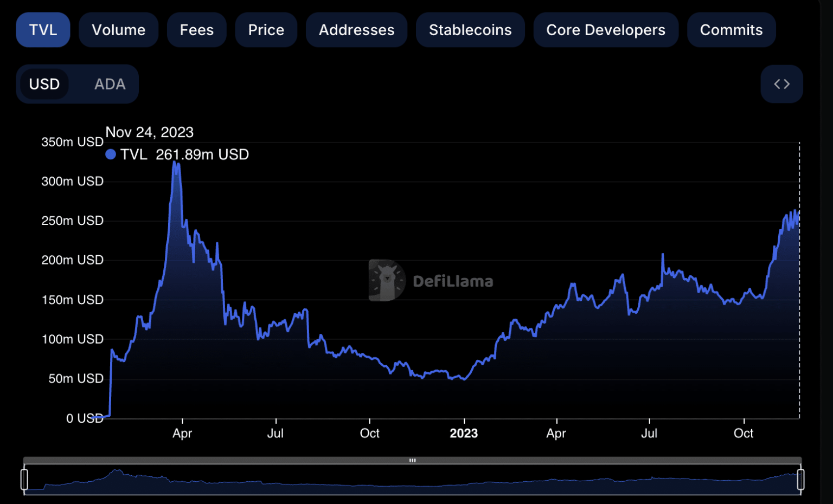Click the 2023 x-axis label
The width and height of the screenshot is (833, 504).
pyautogui.click(x=464, y=434)
